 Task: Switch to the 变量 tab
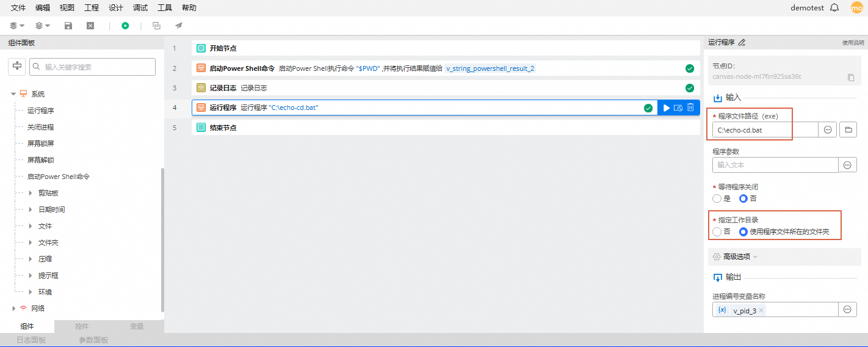pos(137,326)
